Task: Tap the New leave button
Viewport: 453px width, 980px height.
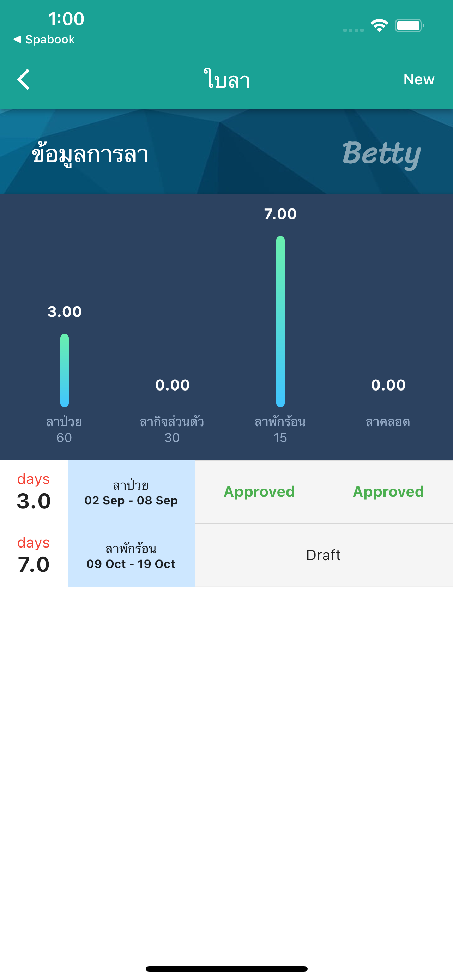Action: coord(418,79)
